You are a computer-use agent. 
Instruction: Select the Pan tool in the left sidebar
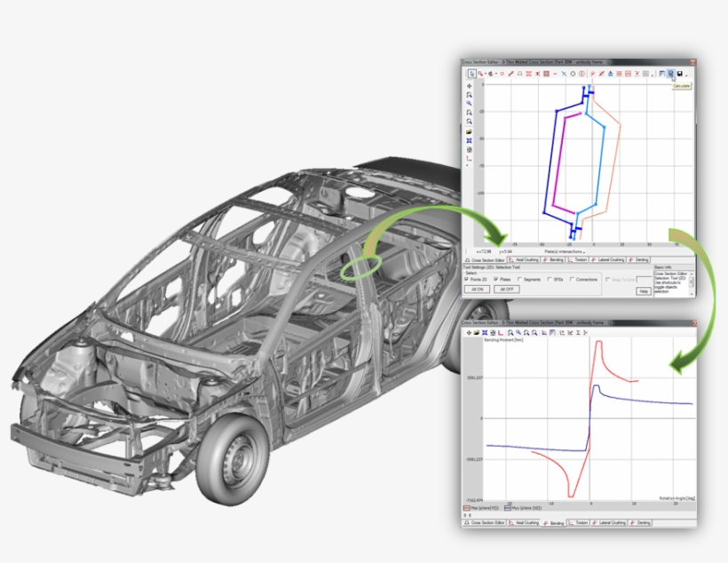[x=468, y=86]
